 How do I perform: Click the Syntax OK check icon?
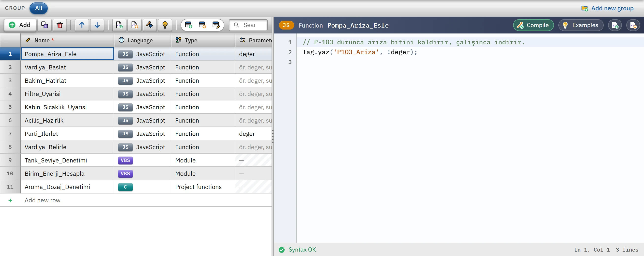click(281, 250)
